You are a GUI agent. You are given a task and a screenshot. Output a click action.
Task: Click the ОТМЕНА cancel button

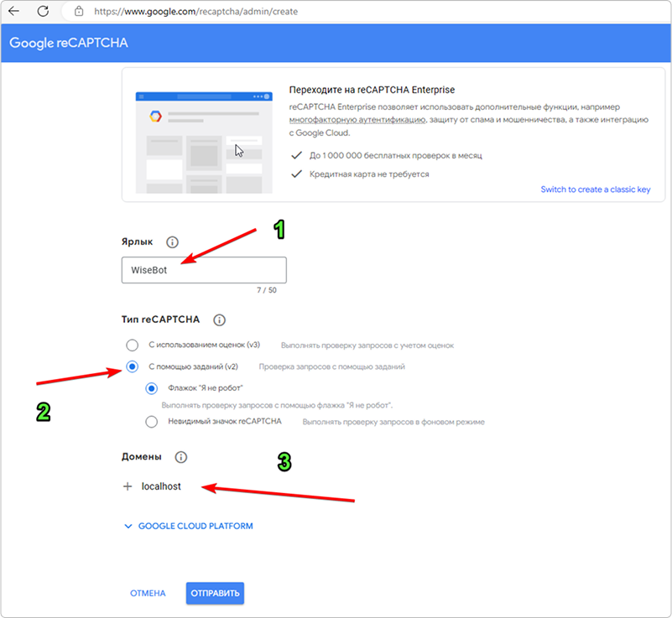coord(148,593)
